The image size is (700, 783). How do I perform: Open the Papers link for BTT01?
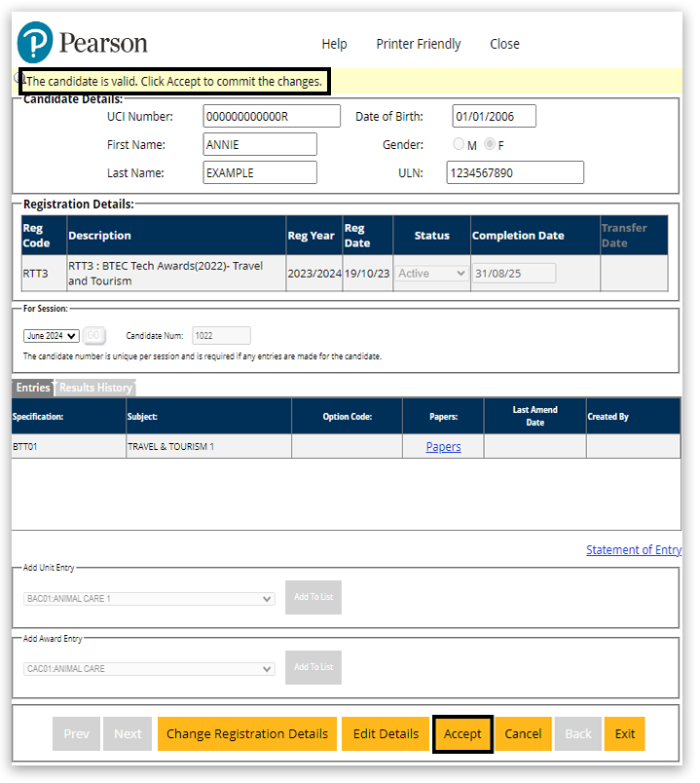pyautogui.click(x=443, y=447)
